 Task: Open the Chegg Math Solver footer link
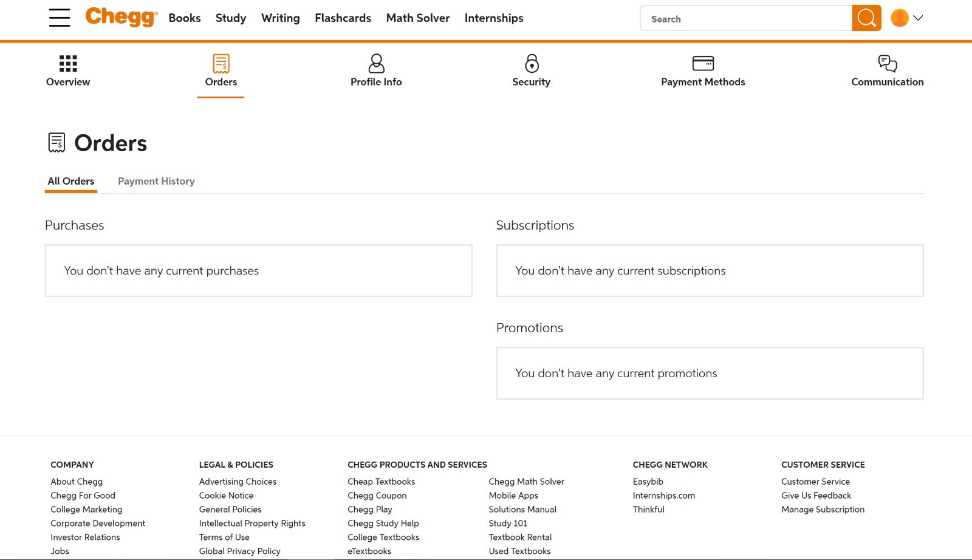[x=527, y=482]
